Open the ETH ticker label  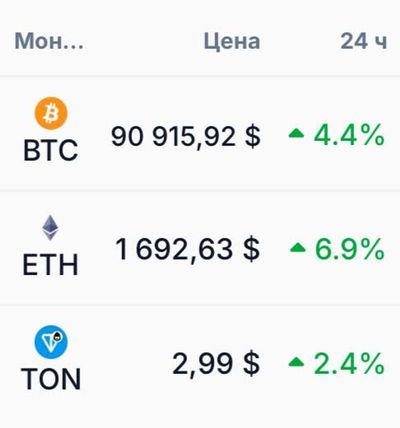(50, 265)
